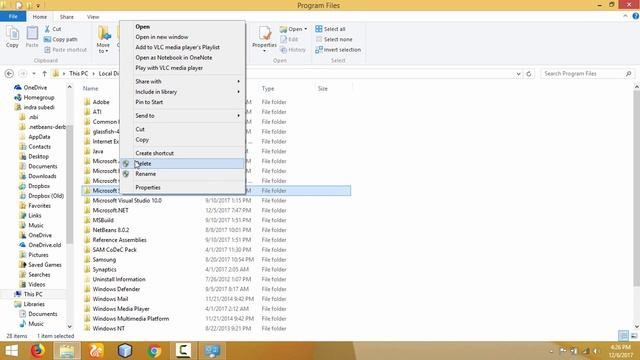Open the VirtualBox cube taskbar icon

[x=125, y=351]
